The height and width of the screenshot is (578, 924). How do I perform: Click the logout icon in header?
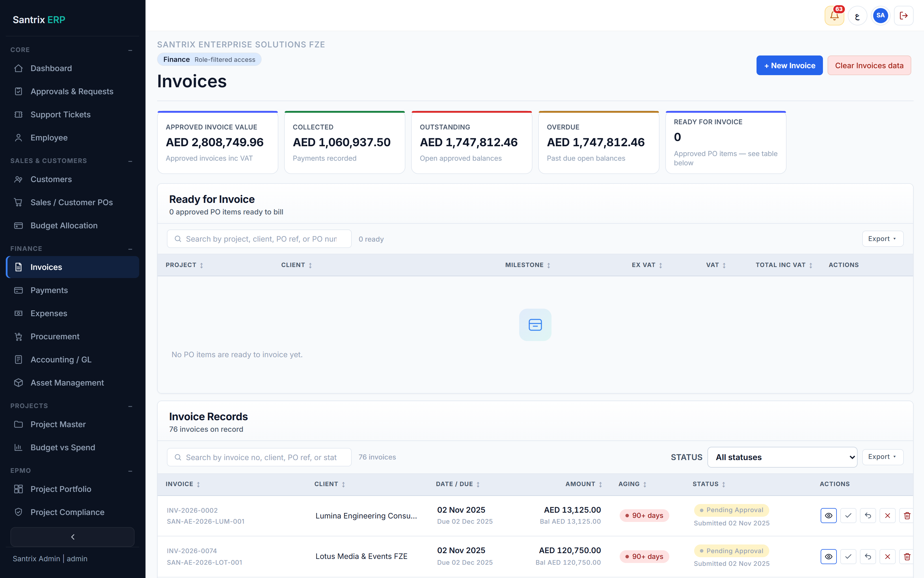904,16
